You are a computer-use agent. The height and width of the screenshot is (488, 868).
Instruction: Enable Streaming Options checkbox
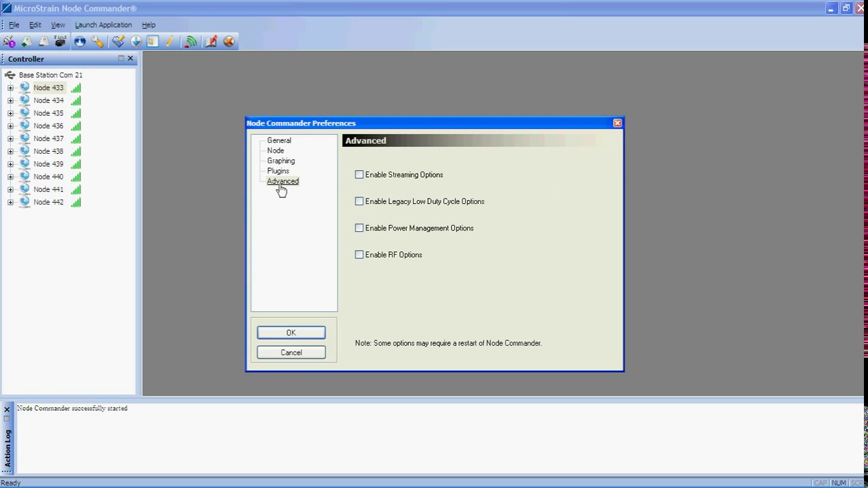point(359,175)
